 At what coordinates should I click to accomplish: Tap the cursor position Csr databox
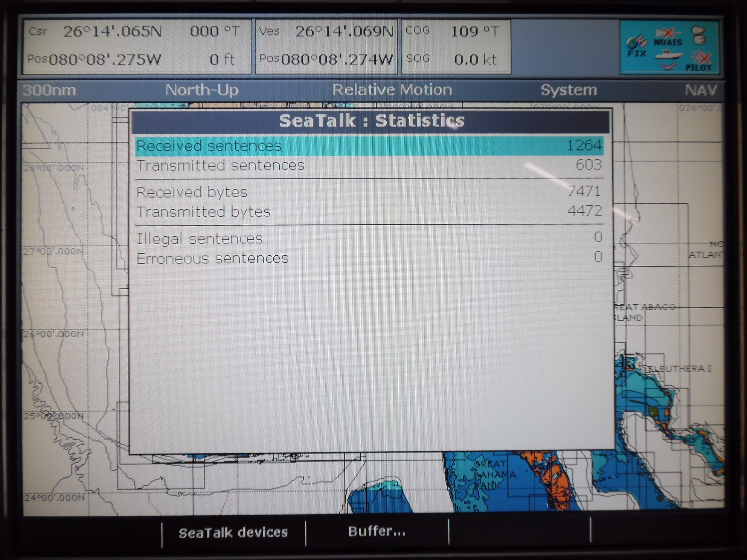pos(137,46)
